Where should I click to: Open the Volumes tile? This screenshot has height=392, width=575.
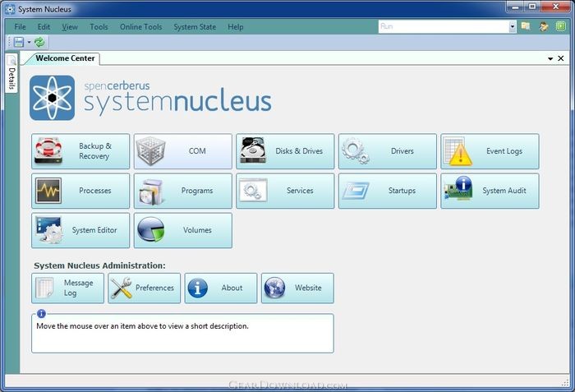click(182, 230)
